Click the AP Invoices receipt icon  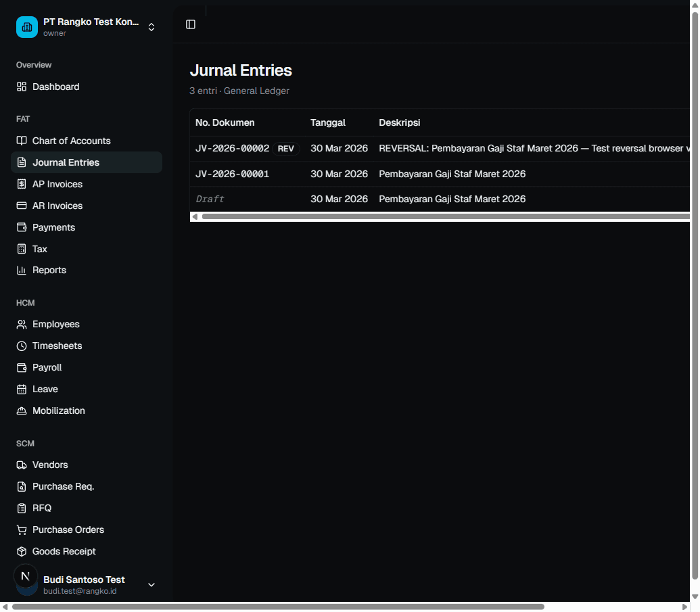[x=22, y=184]
